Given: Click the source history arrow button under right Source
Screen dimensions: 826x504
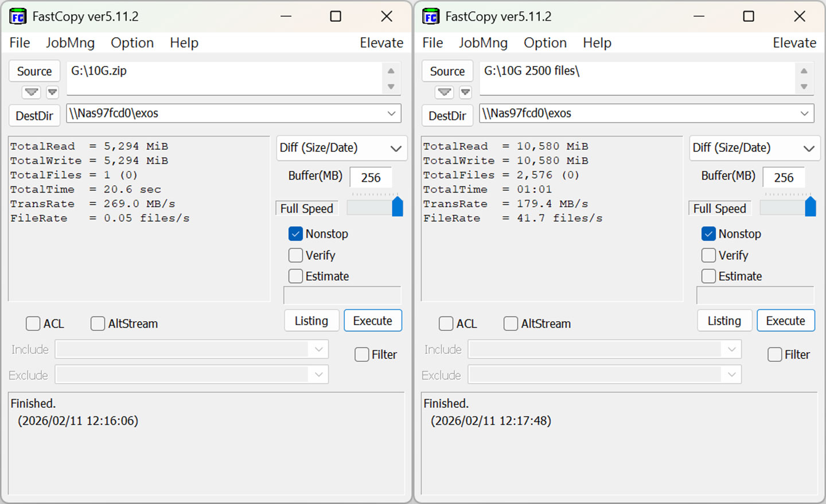Looking at the screenshot, I should coord(444,92).
